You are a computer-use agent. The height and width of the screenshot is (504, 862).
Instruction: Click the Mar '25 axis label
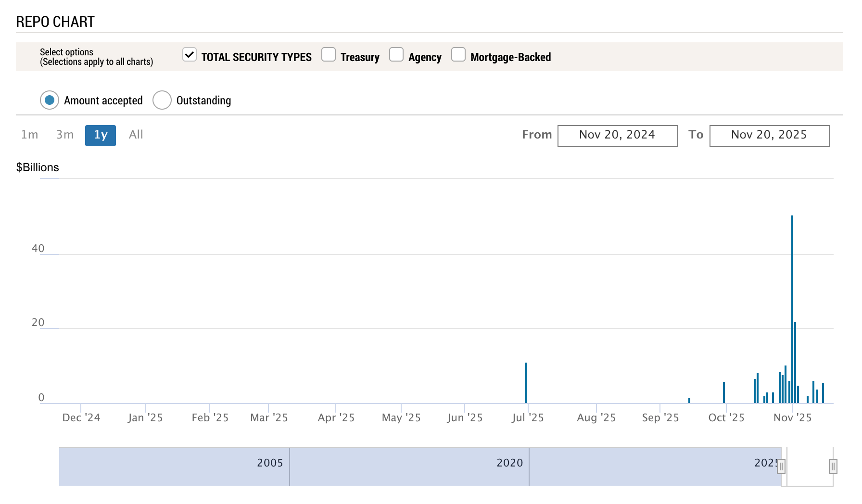[269, 417]
